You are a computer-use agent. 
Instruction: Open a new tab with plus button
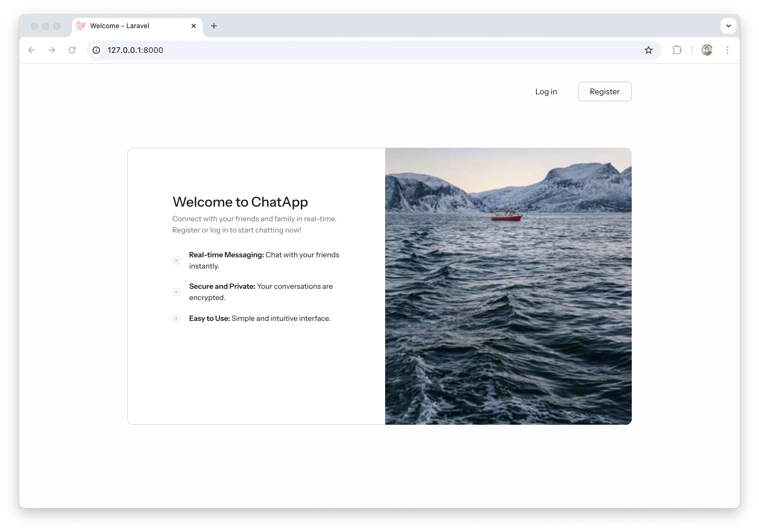(x=214, y=26)
